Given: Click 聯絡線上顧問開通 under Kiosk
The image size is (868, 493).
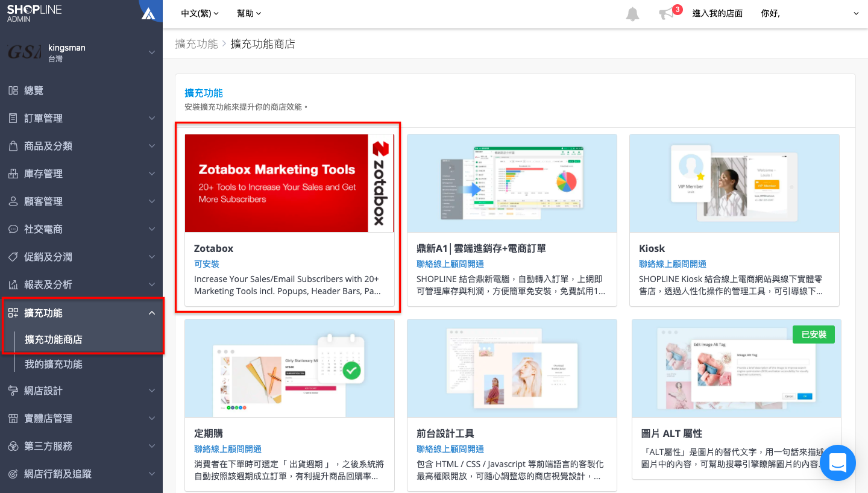Looking at the screenshot, I should [x=673, y=264].
